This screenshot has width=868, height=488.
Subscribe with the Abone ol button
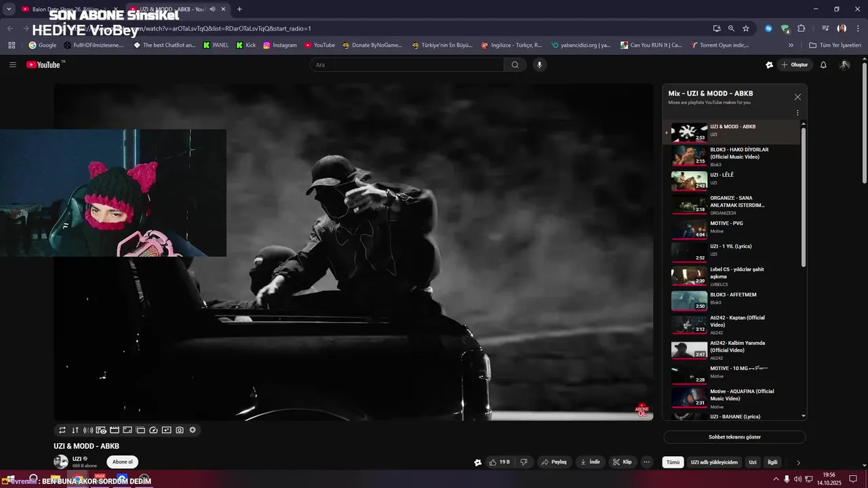click(122, 462)
